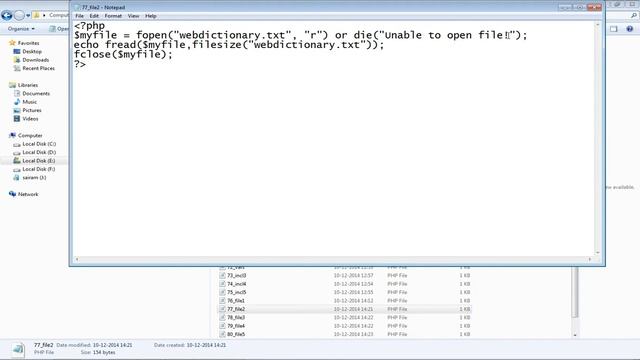The image size is (640, 360).
Task: Click the PHP file icon beside 78_file3
Action: click(x=222, y=318)
